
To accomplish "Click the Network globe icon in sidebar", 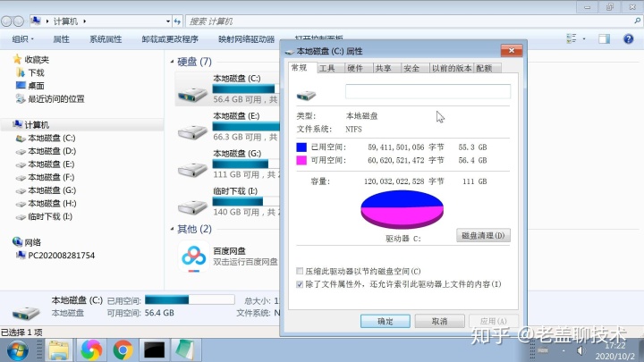I will point(17,241).
